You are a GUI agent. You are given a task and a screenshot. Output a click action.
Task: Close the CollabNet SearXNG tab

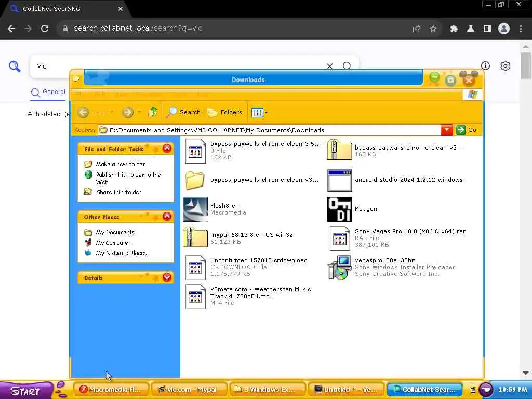[x=121, y=9]
